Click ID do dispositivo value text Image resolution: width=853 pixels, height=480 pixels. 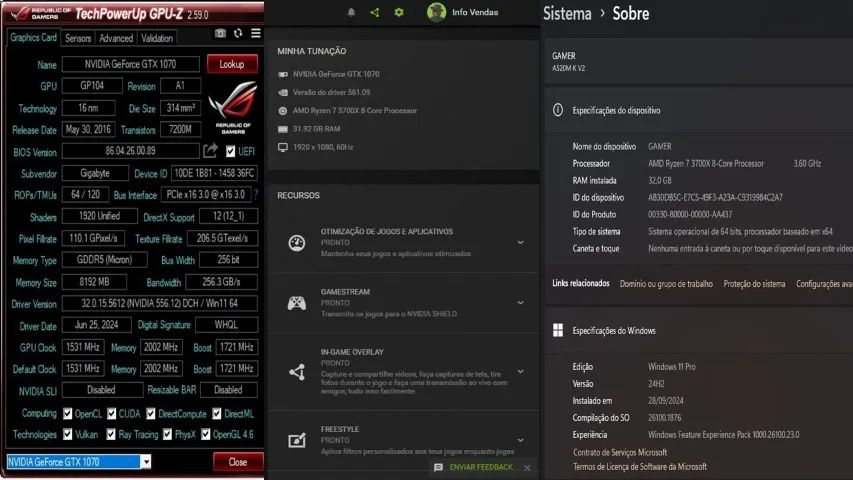(715, 198)
